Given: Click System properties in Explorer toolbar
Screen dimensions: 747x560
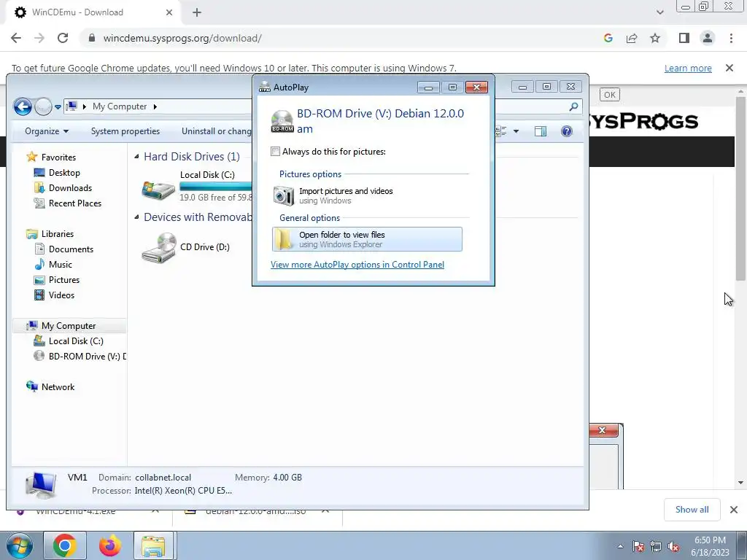Looking at the screenshot, I should (x=125, y=131).
